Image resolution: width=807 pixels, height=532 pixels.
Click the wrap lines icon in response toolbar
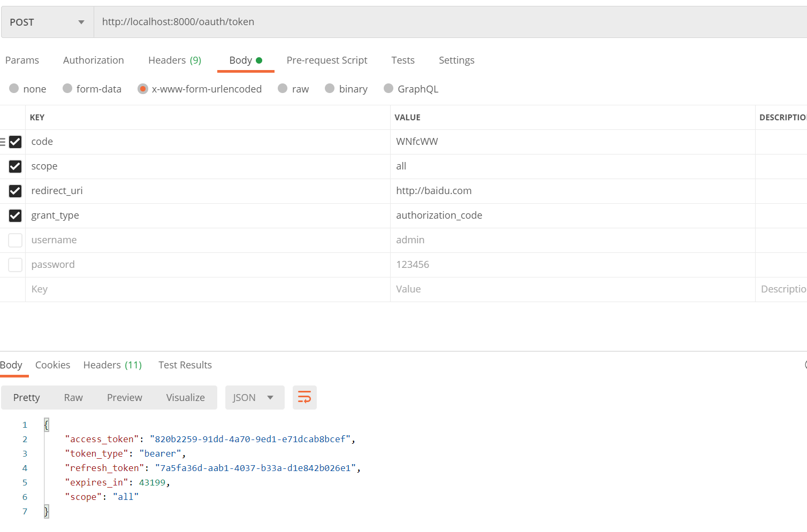304,397
